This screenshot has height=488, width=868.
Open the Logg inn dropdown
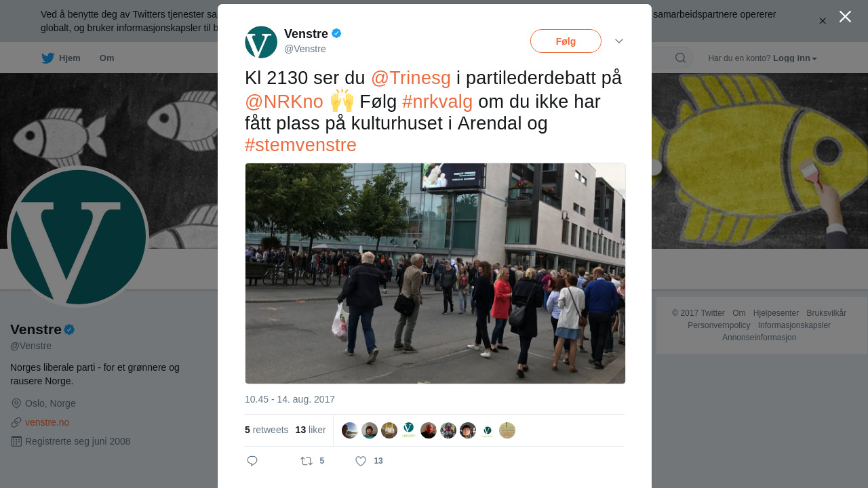(795, 58)
